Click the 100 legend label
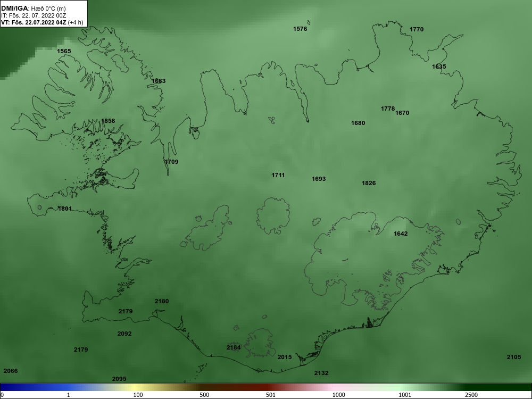 point(138,395)
